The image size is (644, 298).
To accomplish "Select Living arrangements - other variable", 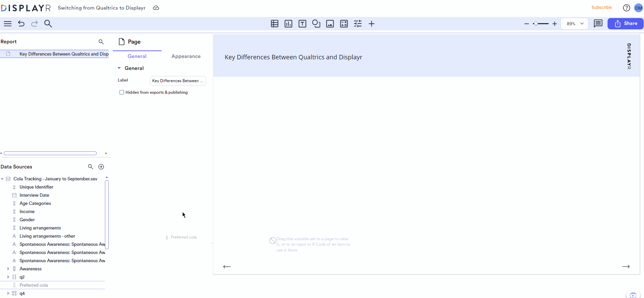I will 47,236.
